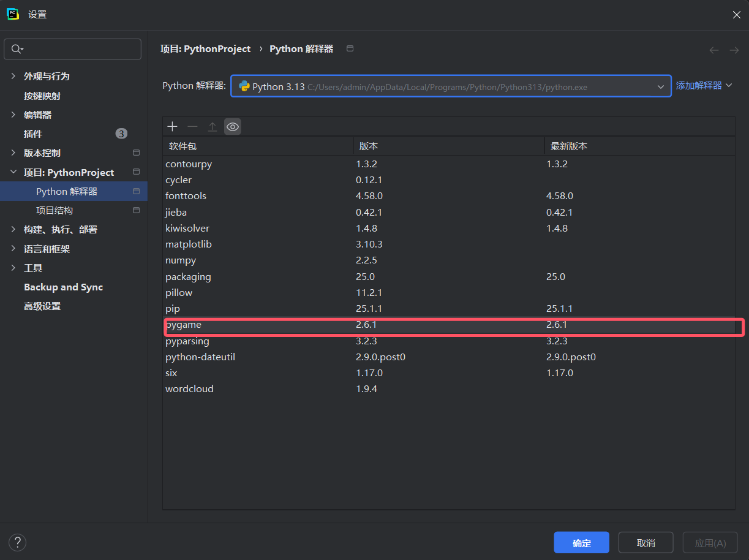Viewport: 749px width, 560px height.
Task: Select the pip package row
Action: (449, 308)
